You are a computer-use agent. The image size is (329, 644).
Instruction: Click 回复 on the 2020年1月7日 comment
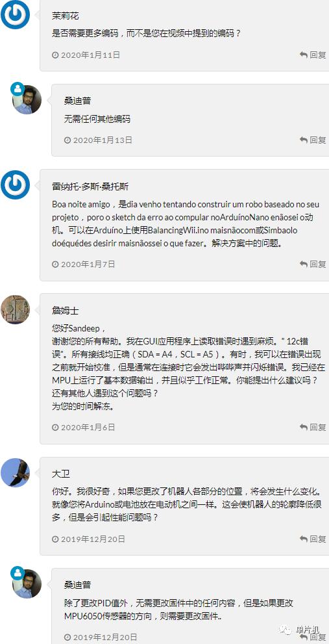[313, 264]
